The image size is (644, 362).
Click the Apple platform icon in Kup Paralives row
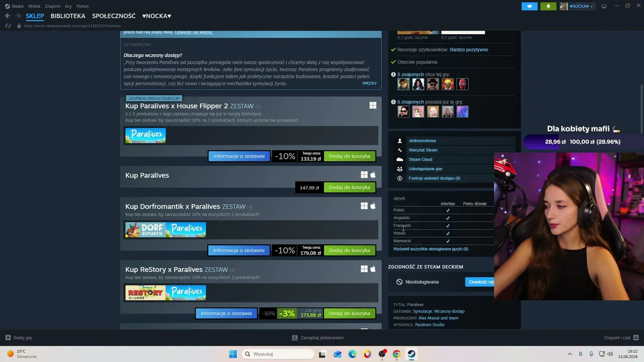[373, 175]
